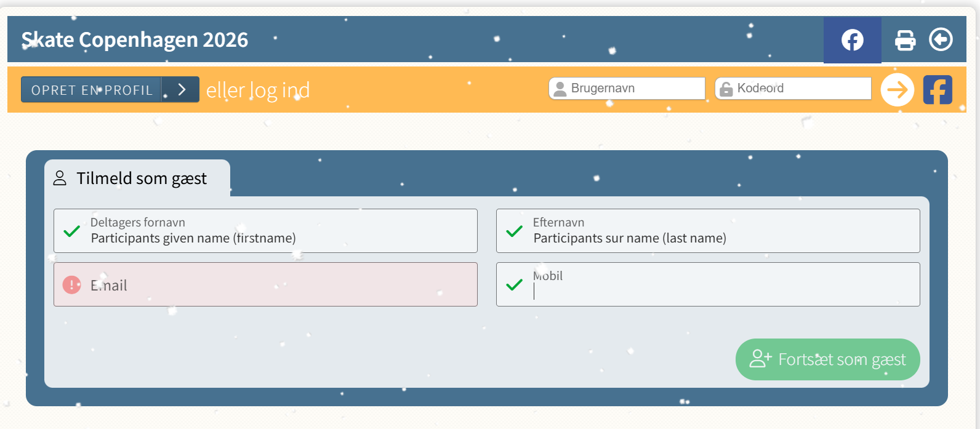Click the Facebook icon in header
Image resolution: width=980 pixels, height=429 pixels.
[x=852, y=40]
